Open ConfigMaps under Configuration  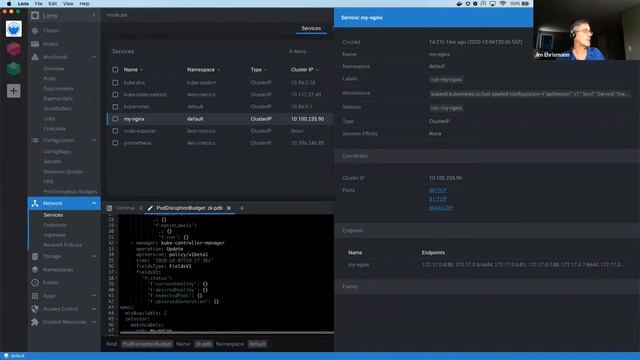click(x=57, y=151)
